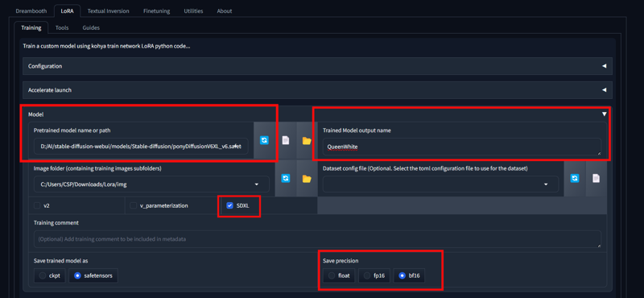This screenshot has width=644, height=298.
Task: Click the Training comment text field
Action: [x=317, y=239]
